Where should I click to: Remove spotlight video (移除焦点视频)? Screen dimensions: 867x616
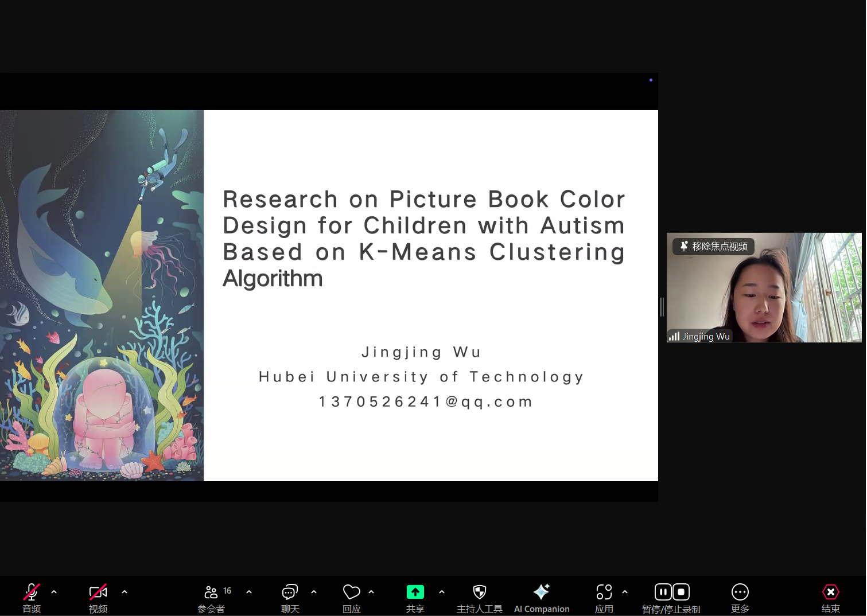coord(714,246)
